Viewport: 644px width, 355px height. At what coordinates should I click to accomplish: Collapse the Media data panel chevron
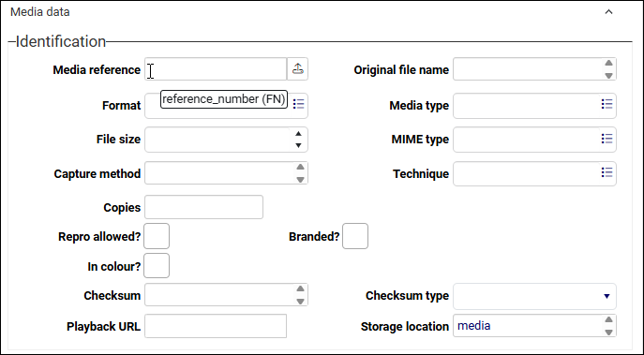pyautogui.click(x=608, y=12)
